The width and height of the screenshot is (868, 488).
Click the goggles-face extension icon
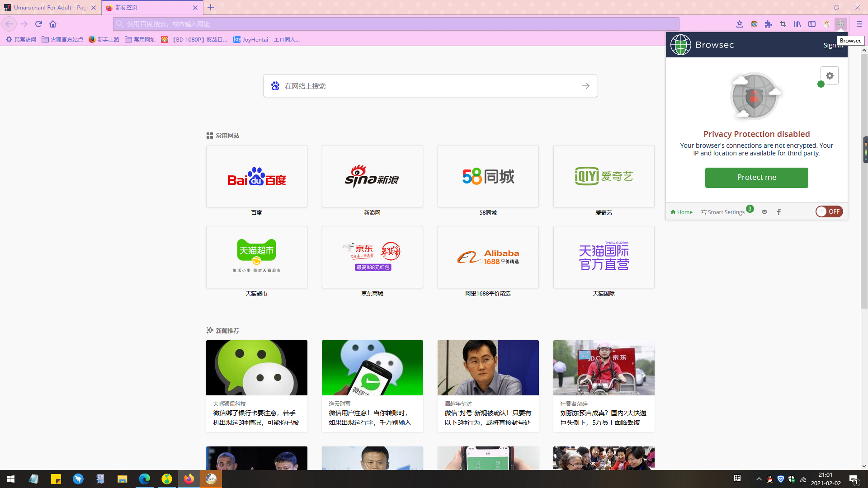[x=754, y=24]
